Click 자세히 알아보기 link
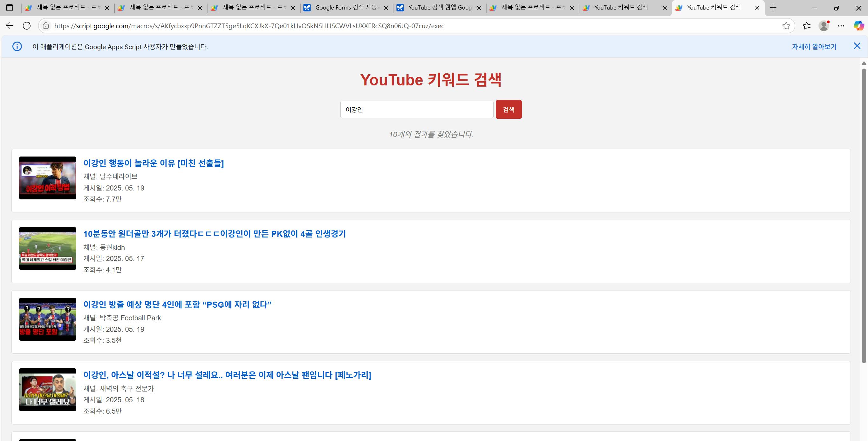 (x=814, y=46)
